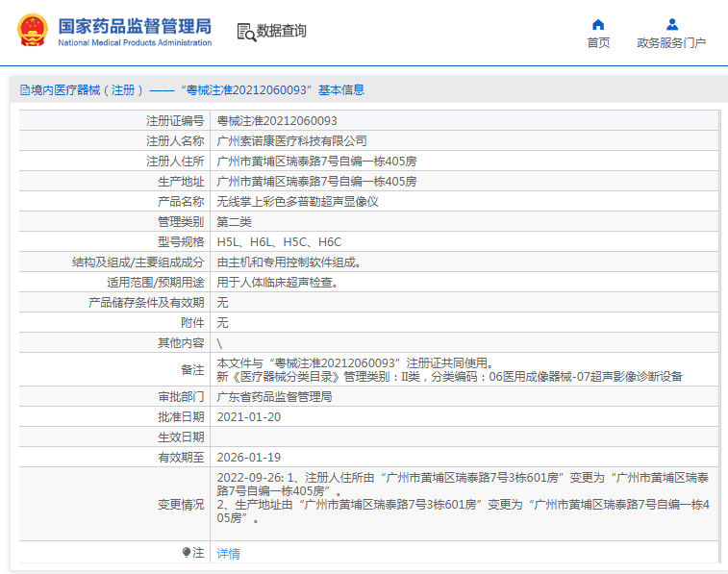Select 由主机和专用控制软件组成 text

[x=289, y=262]
